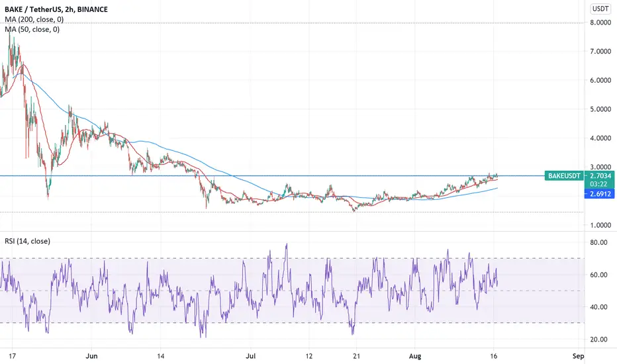This screenshot has height=364, width=617.
Task: Click the RSI (14, close) indicator label
Action: (28, 241)
